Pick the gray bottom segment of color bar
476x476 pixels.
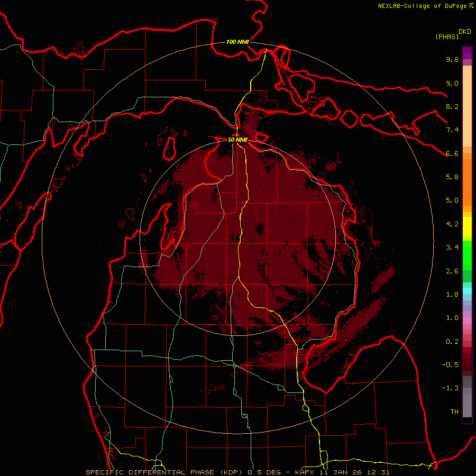(x=467, y=405)
